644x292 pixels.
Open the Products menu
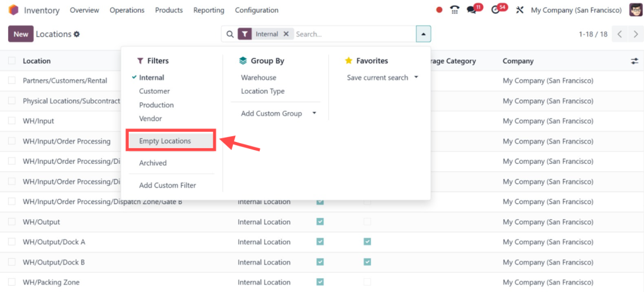[169, 10]
